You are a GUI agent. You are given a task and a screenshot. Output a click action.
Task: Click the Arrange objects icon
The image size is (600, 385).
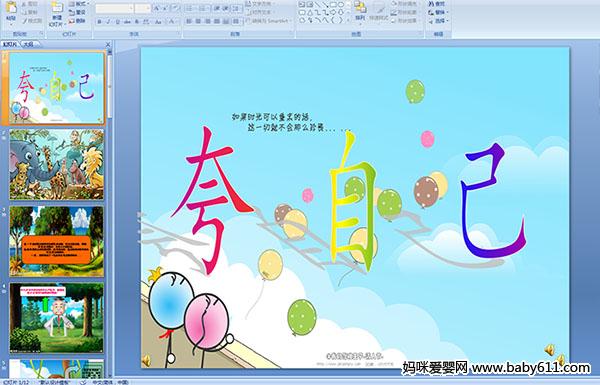click(x=360, y=11)
